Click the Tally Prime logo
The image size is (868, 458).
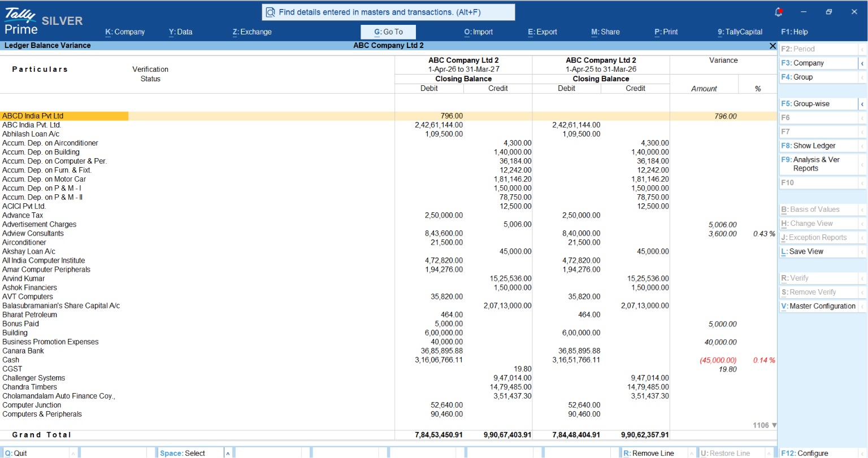point(20,21)
